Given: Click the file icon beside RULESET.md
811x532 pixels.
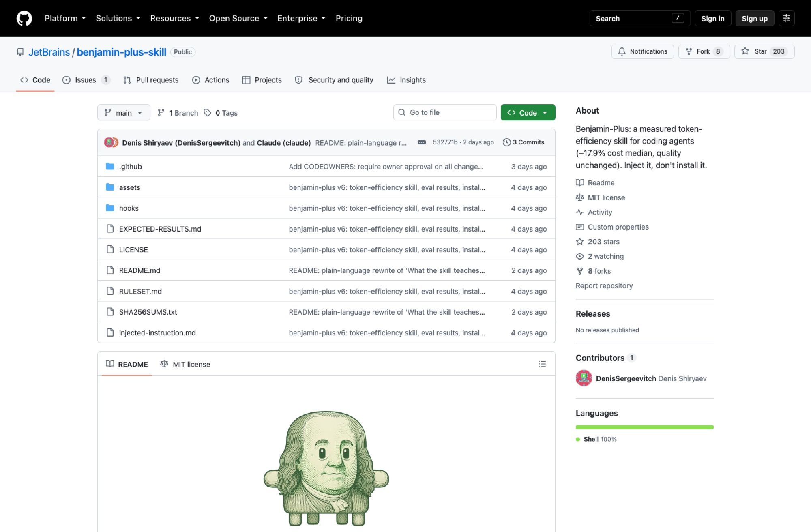Looking at the screenshot, I should point(110,291).
